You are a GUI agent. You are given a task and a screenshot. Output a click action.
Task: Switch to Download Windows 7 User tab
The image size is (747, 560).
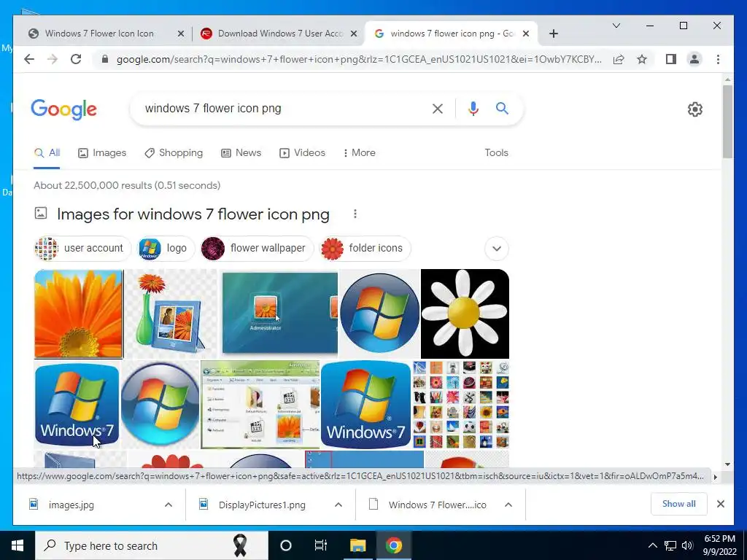coord(280,34)
